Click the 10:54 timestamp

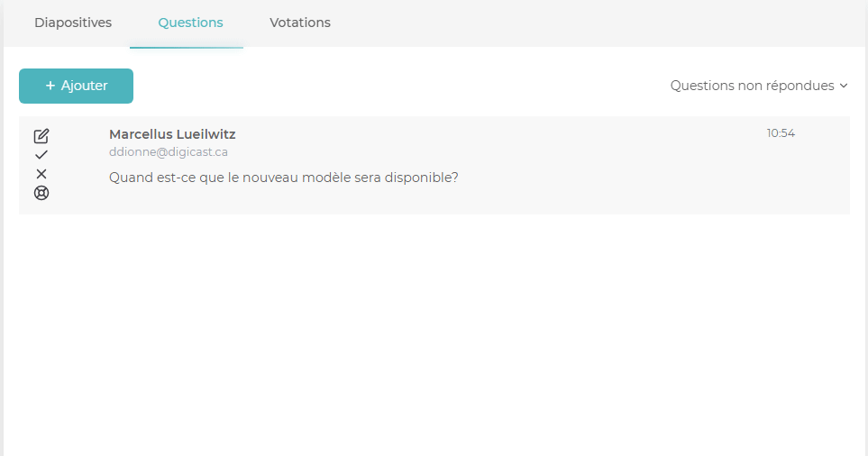781,133
